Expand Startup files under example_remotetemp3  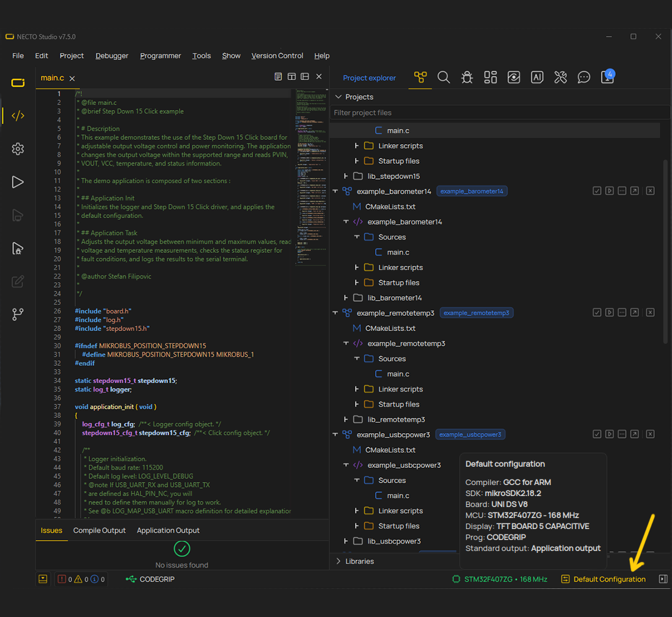click(357, 404)
